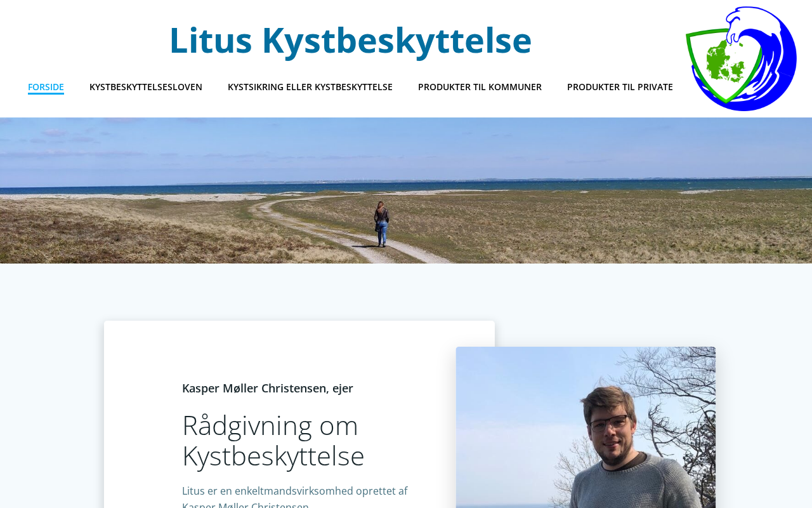Click the name Kasper Møller Christensen, ejer
The width and height of the screenshot is (812, 508).
coord(268,388)
